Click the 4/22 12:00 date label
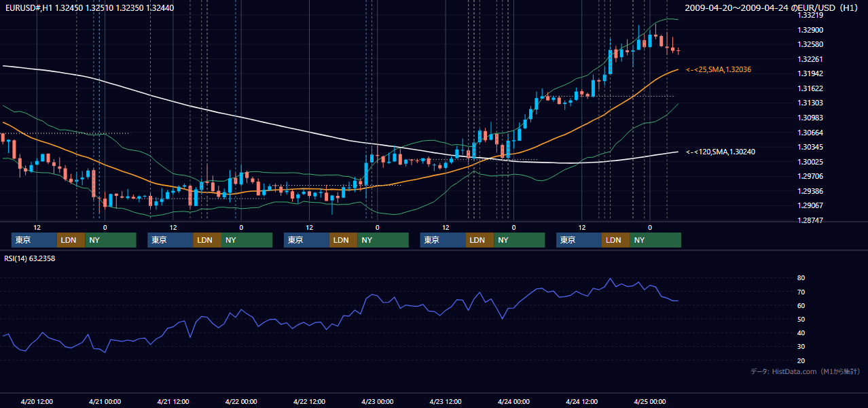 [309, 401]
